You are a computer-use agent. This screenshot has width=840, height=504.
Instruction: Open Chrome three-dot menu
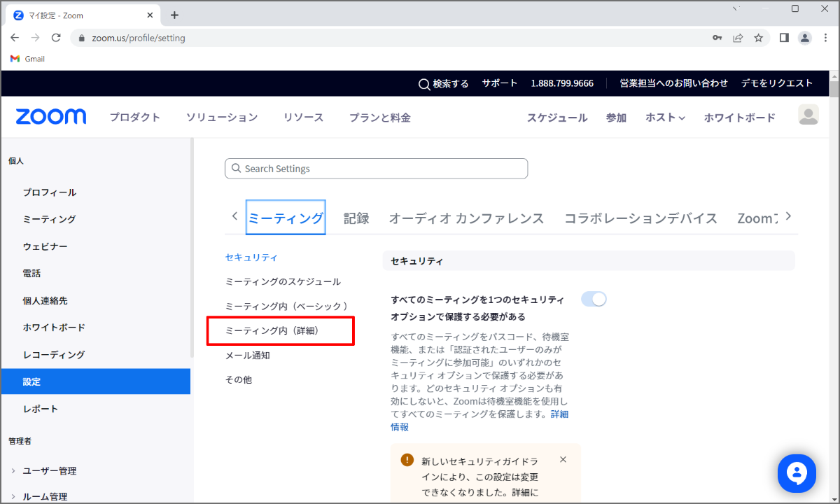coord(825,38)
